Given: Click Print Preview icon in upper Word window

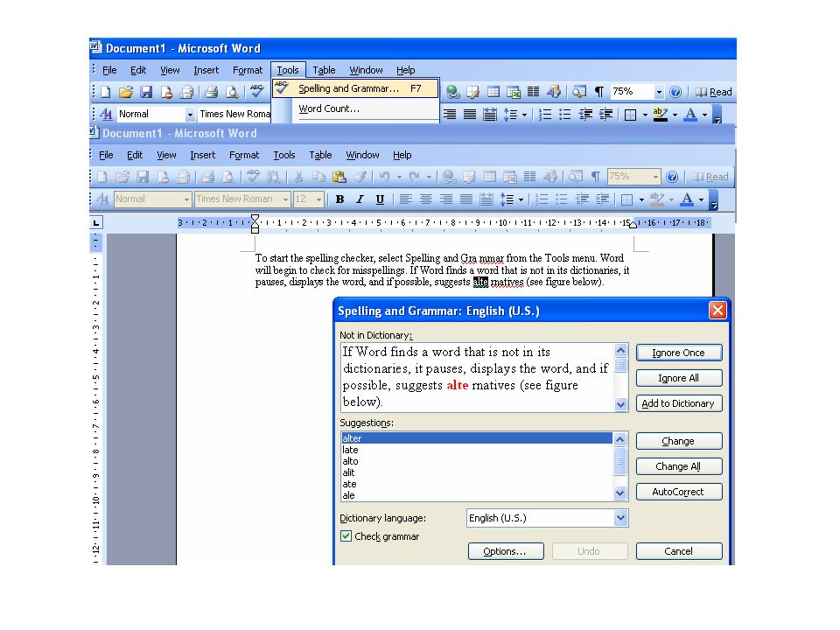Looking at the screenshot, I should coord(231,92).
